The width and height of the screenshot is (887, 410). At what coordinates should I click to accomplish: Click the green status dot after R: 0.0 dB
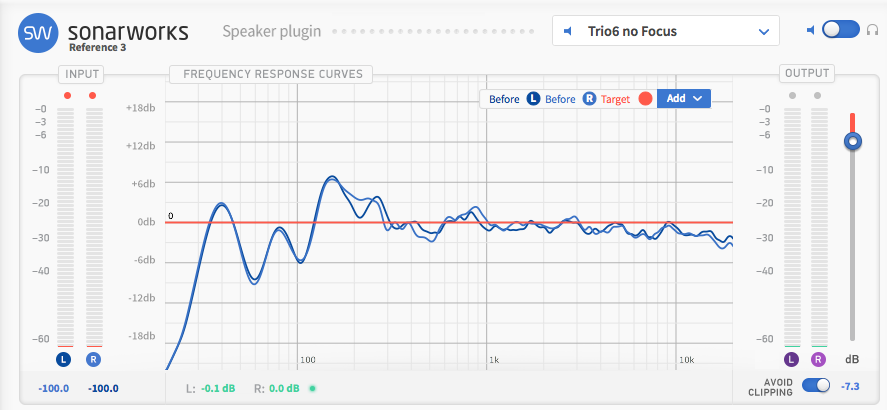[x=312, y=388]
